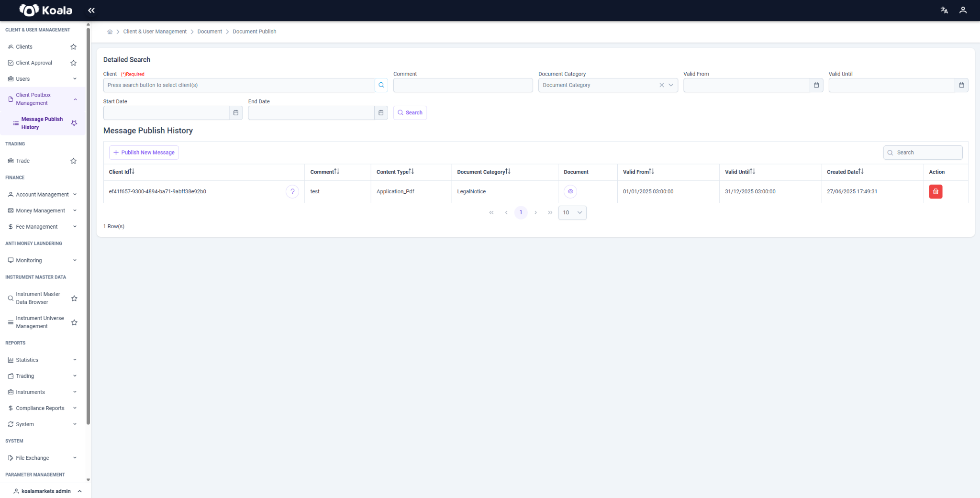Viewport: 980px width, 498px height.
Task: Open Instrument Universe Management
Action: tap(40, 322)
